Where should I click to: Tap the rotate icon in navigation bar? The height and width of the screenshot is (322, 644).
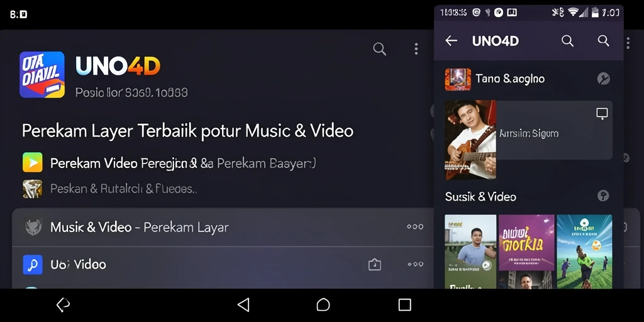click(x=63, y=305)
